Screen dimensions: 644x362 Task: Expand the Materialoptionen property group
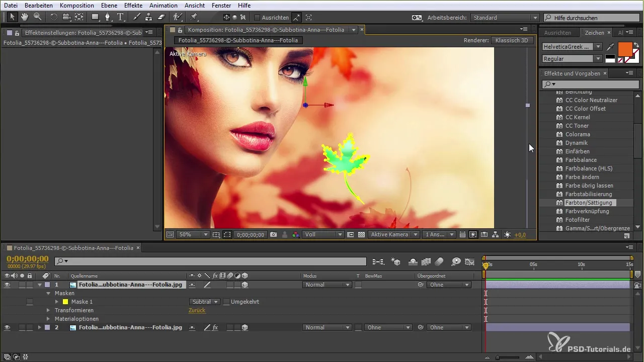(x=48, y=319)
